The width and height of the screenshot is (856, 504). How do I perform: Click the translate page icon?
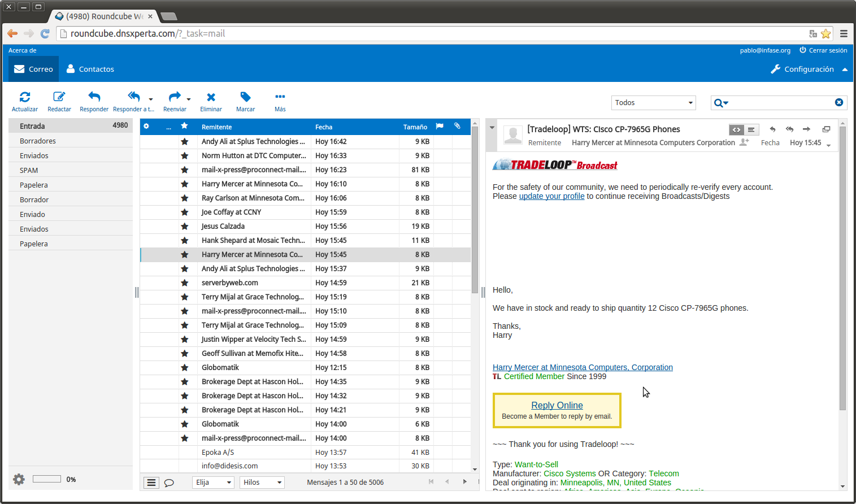pos(813,34)
